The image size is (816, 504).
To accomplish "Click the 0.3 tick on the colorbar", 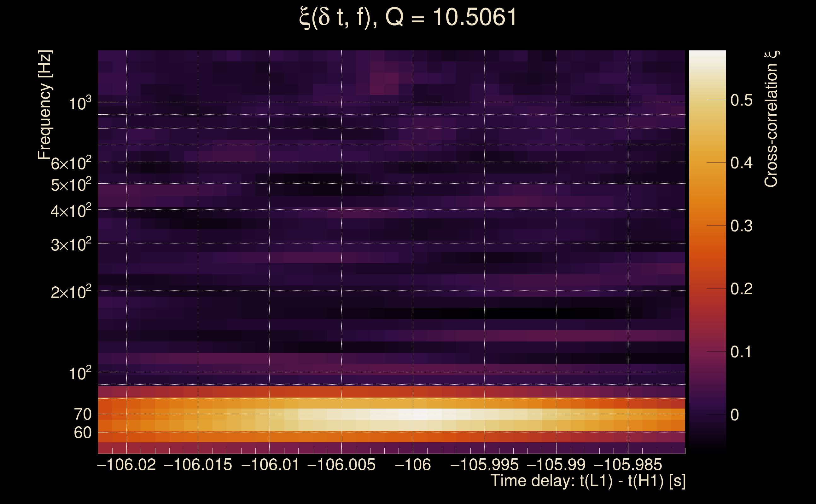I will [741, 226].
